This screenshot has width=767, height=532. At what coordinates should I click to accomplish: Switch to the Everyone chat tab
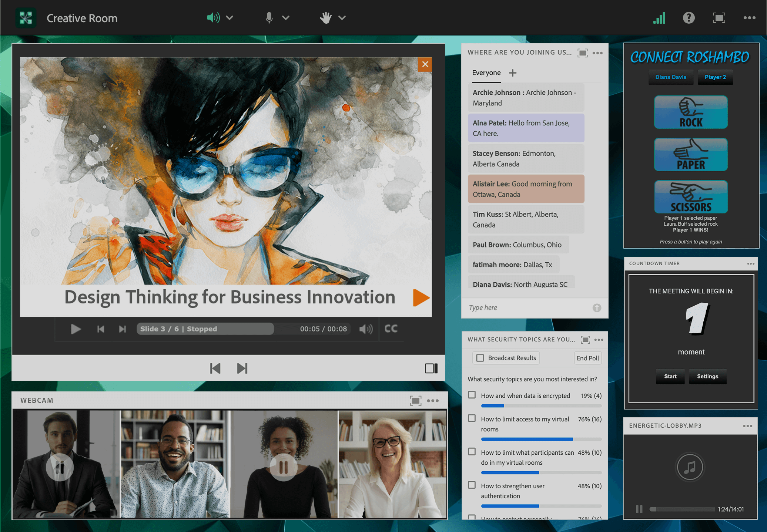click(486, 73)
